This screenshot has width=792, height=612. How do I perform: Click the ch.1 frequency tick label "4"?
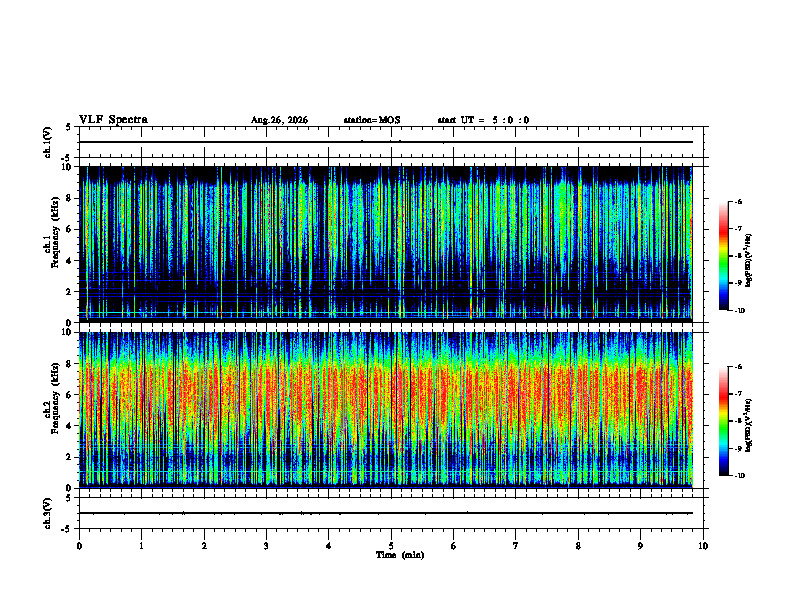point(69,261)
